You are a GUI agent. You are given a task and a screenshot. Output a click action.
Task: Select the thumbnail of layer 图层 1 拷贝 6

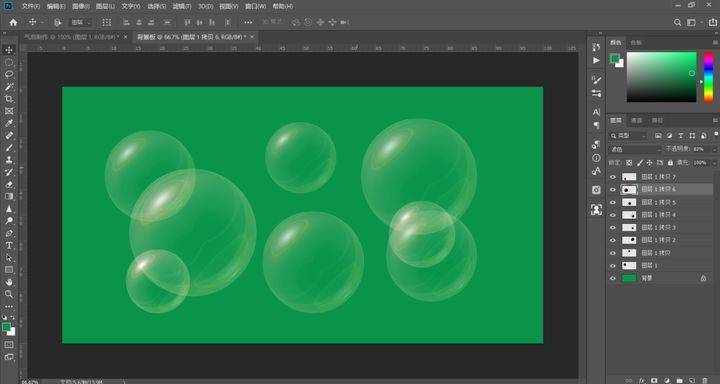click(x=629, y=189)
